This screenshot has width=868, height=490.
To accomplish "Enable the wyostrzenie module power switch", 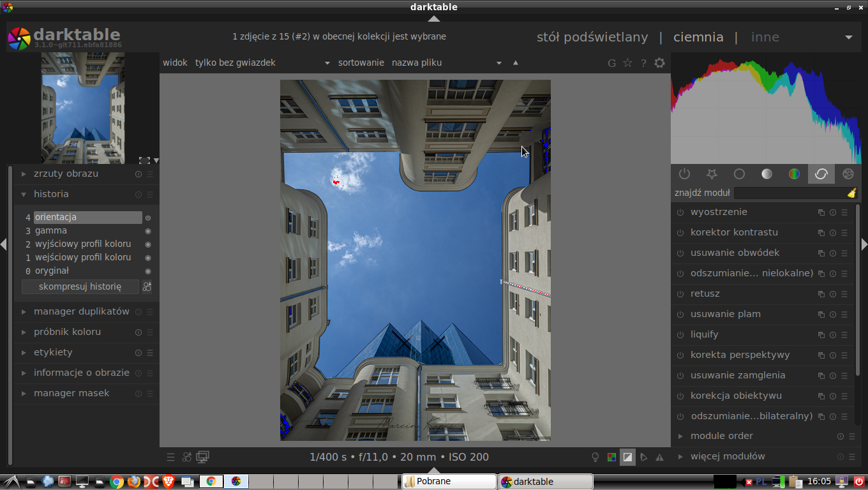I will point(680,212).
